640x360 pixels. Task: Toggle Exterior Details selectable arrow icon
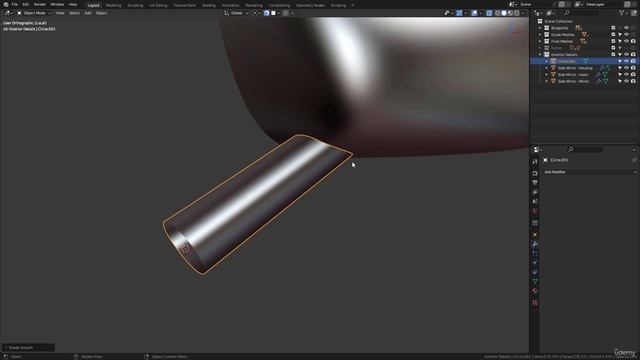click(620, 55)
